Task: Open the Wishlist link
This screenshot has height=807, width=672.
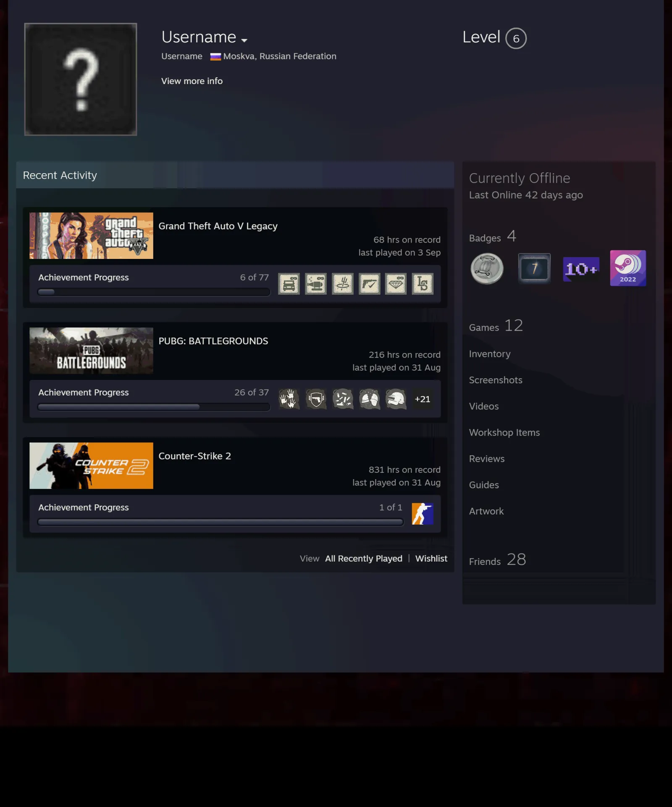Action: 431,559
